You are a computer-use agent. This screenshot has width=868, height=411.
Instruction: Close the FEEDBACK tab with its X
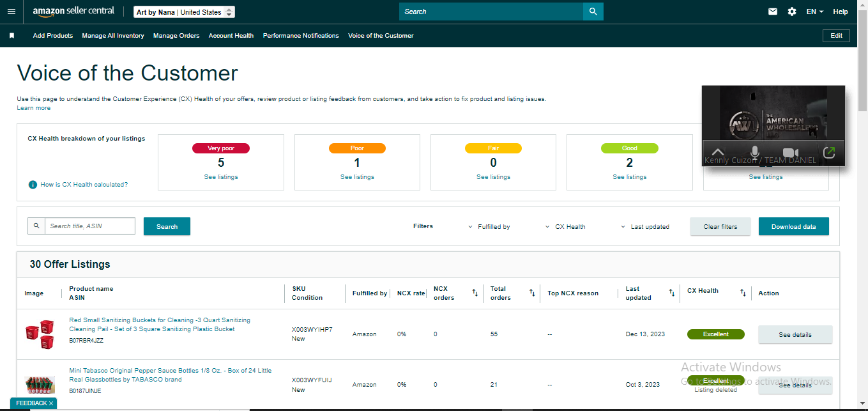pyautogui.click(x=51, y=403)
